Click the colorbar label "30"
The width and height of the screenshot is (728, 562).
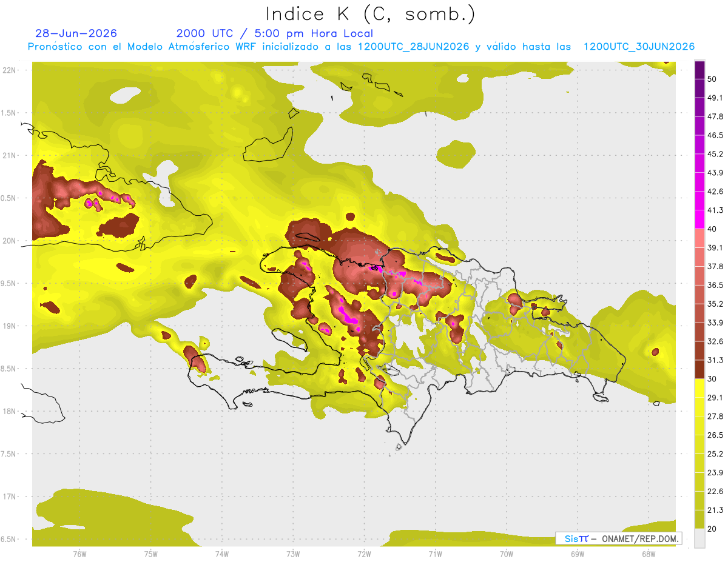(x=712, y=379)
